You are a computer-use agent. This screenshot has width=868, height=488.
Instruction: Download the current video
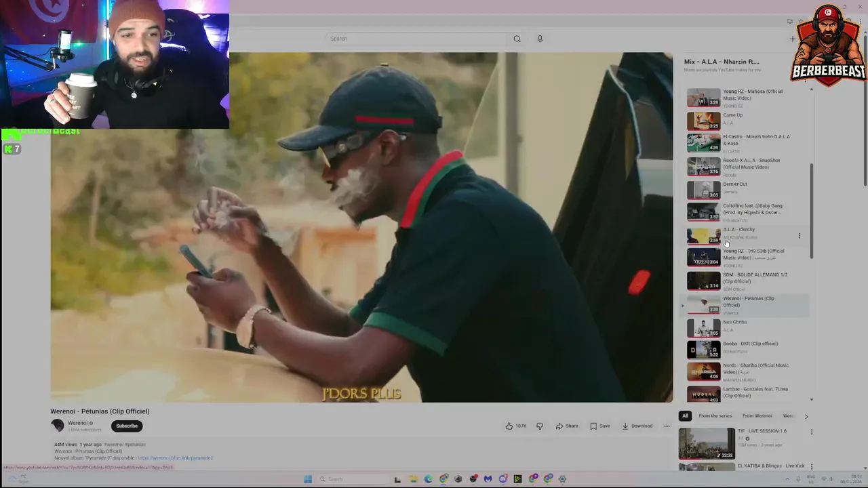637,426
